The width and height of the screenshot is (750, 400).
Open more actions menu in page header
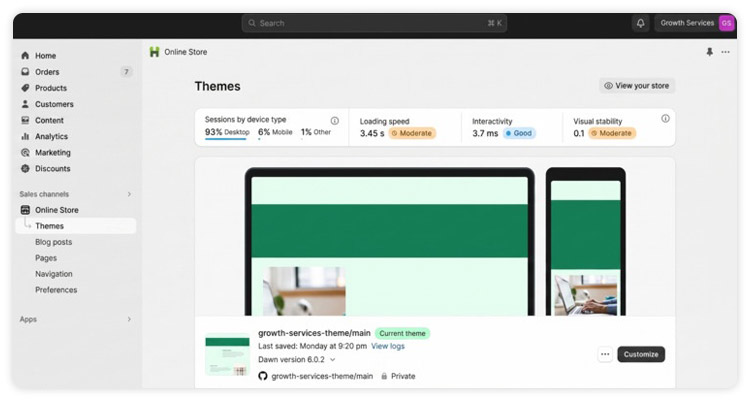726,52
